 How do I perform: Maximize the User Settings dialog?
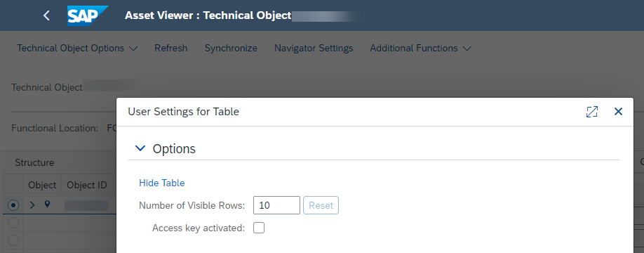[592, 112]
